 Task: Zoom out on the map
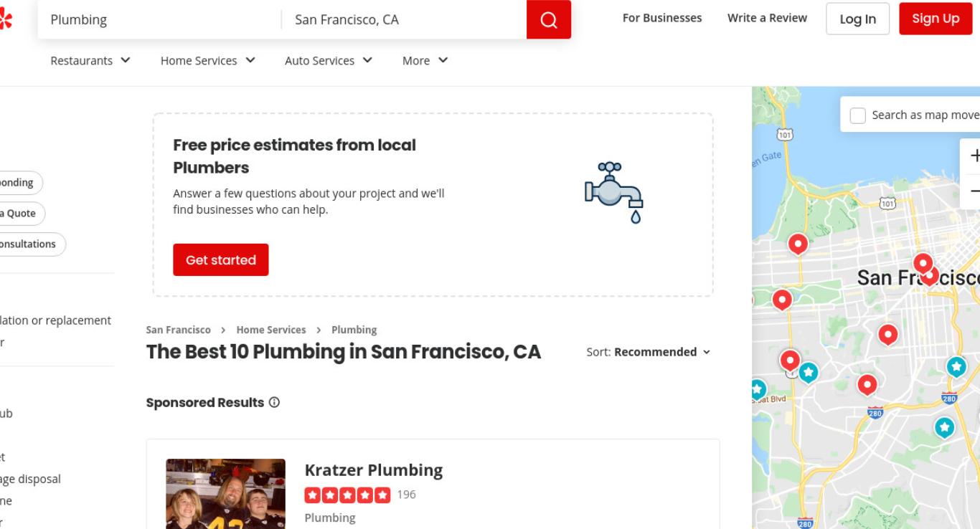(973, 191)
